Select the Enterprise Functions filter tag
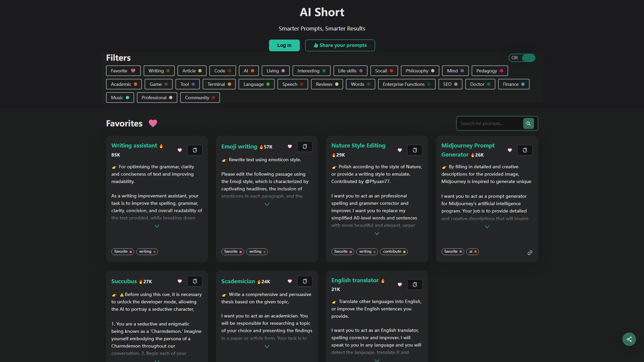 click(x=406, y=84)
